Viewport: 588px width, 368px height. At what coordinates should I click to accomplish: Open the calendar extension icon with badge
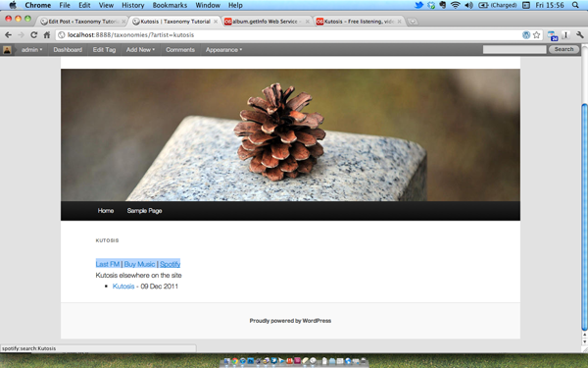(553, 35)
